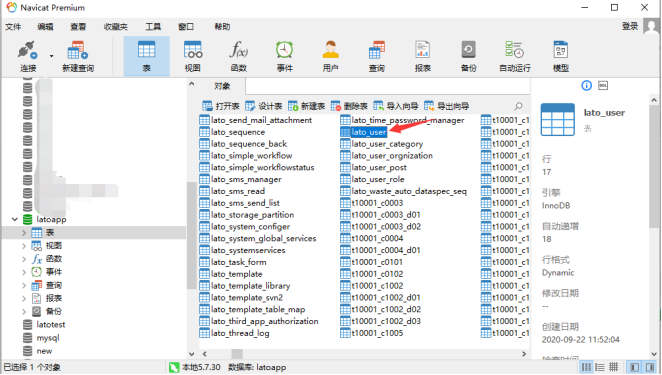662x375 pixels.
Task: Expand the Events (事件) tree node
Action: (24, 272)
